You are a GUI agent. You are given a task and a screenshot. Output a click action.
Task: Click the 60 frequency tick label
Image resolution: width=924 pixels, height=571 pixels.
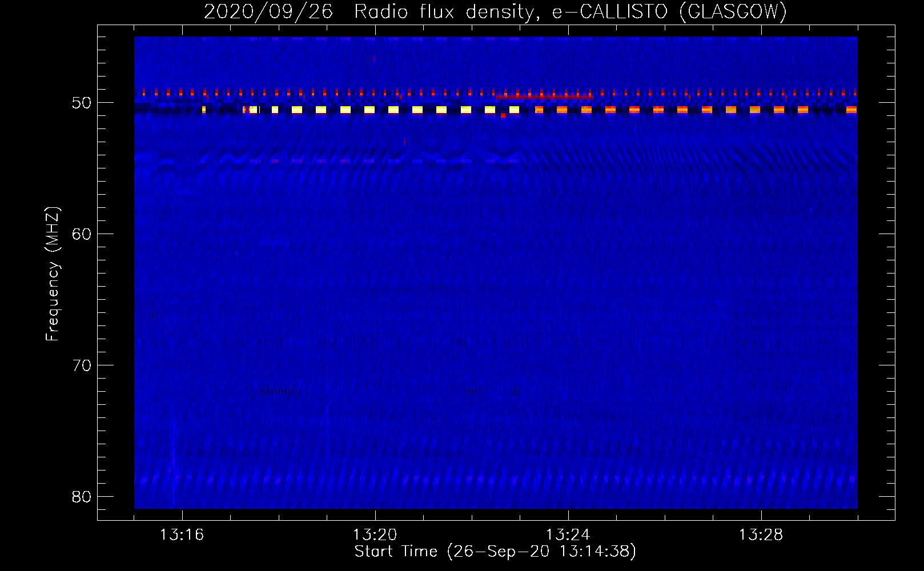coord(82,234)
